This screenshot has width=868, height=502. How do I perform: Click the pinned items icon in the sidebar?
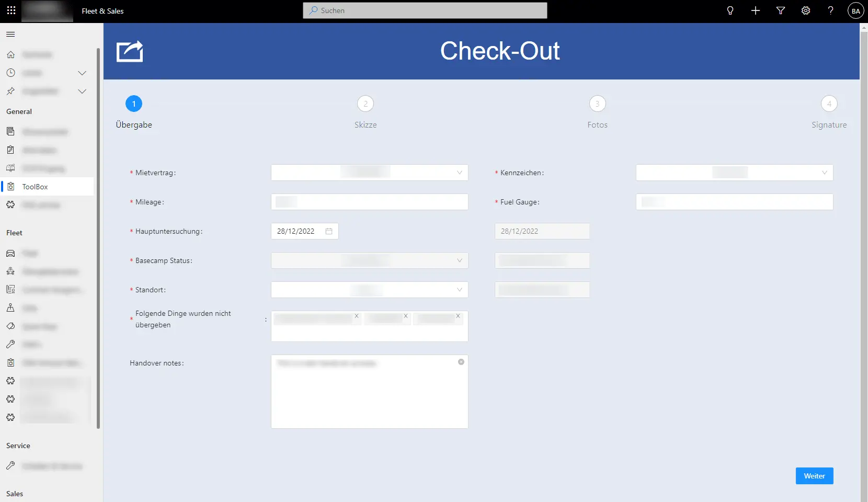(10, 91)
